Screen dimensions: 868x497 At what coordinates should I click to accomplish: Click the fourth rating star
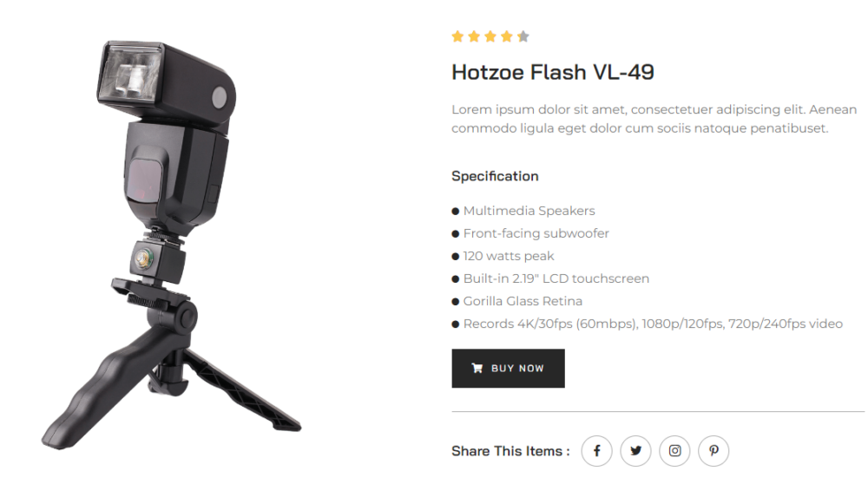click(x=507, y=36)
